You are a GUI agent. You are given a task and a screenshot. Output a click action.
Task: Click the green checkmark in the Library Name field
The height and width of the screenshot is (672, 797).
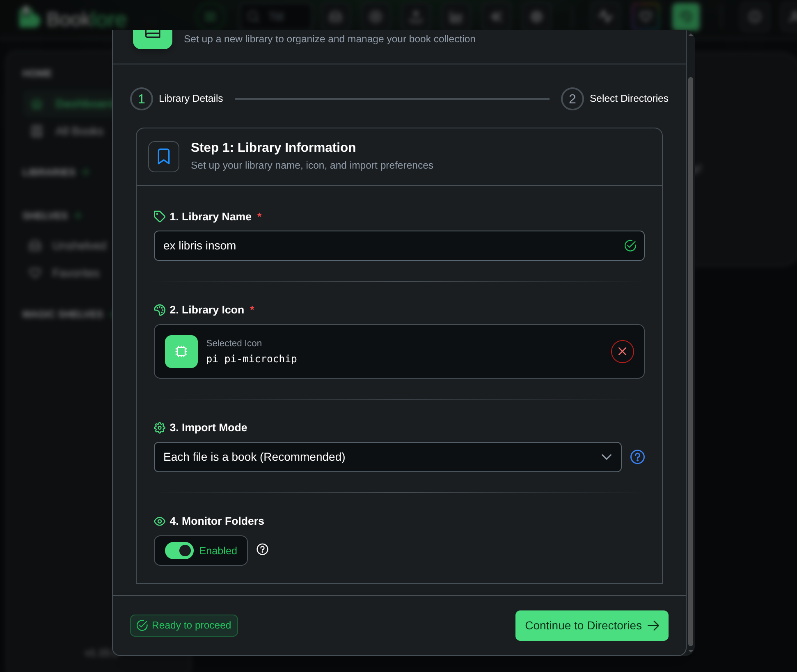[x=631, y=245]
